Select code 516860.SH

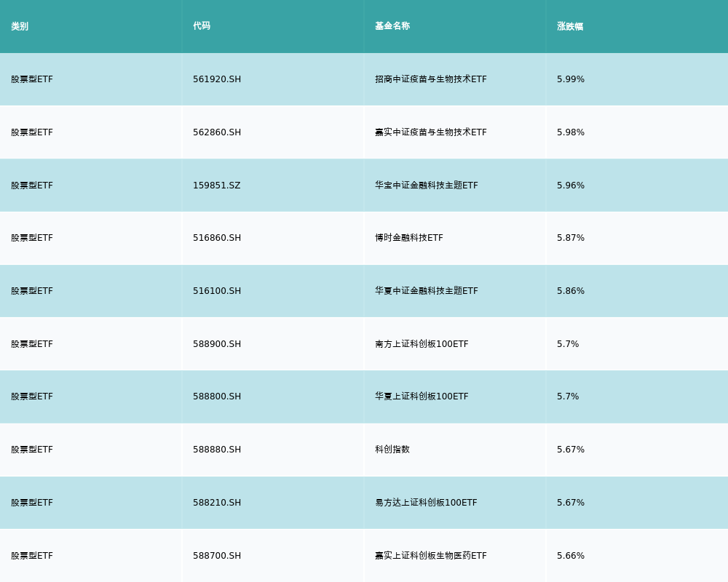[217, 238]
